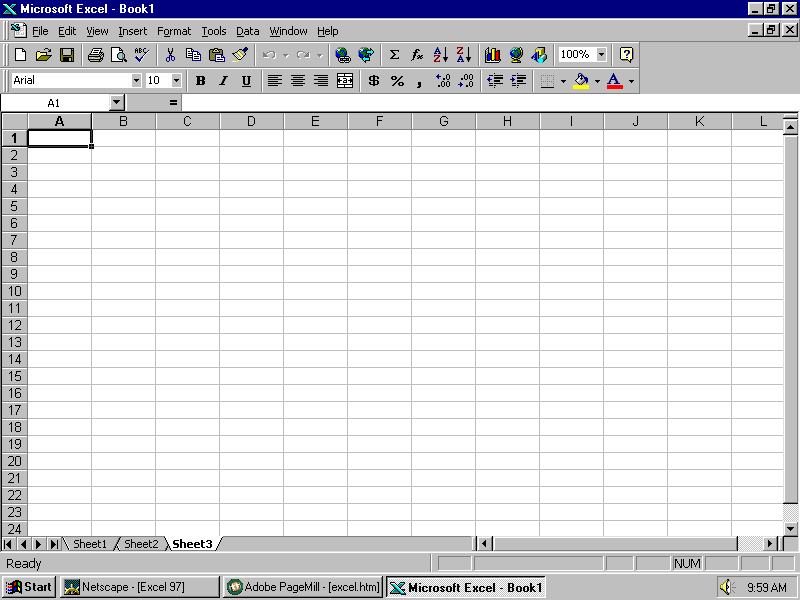Image resolution: width=800 pixels, height=600 pixels.
Task: Print the sheet with the printer icon
Action: (95, 55)
